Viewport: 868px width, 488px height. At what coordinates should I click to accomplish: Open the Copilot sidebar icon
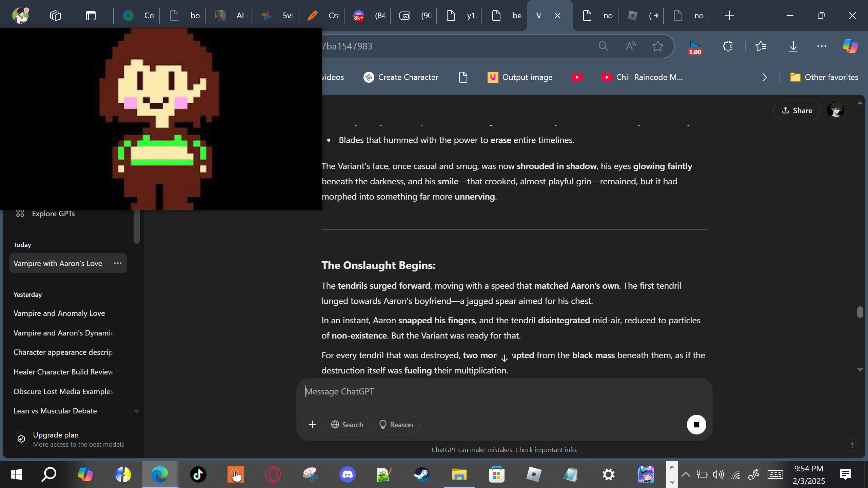(850, 46)
